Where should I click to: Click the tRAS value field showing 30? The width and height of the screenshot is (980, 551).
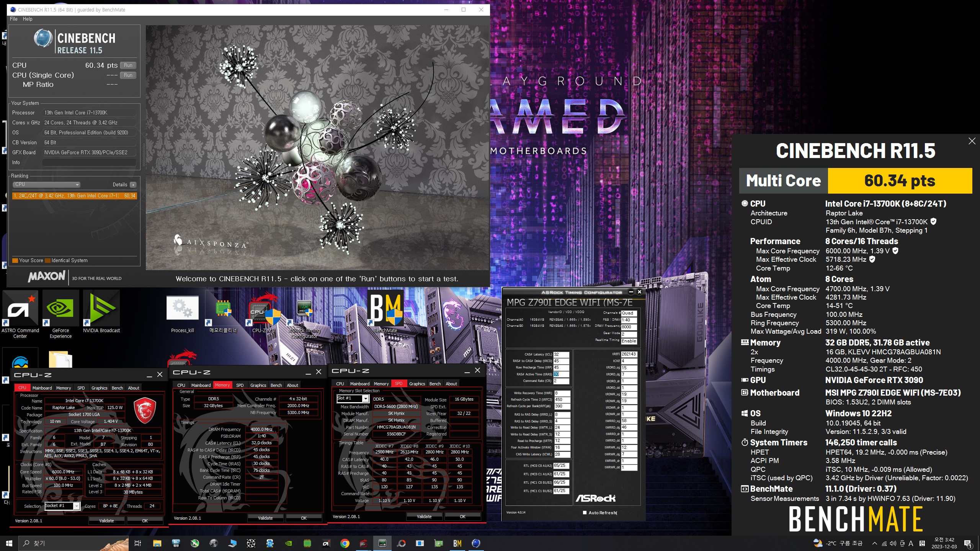(561, 374)
